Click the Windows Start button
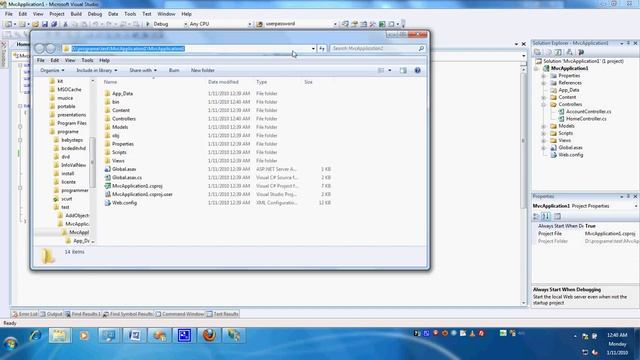The height and width of the screenshot is (360, 640). (11, 343)
